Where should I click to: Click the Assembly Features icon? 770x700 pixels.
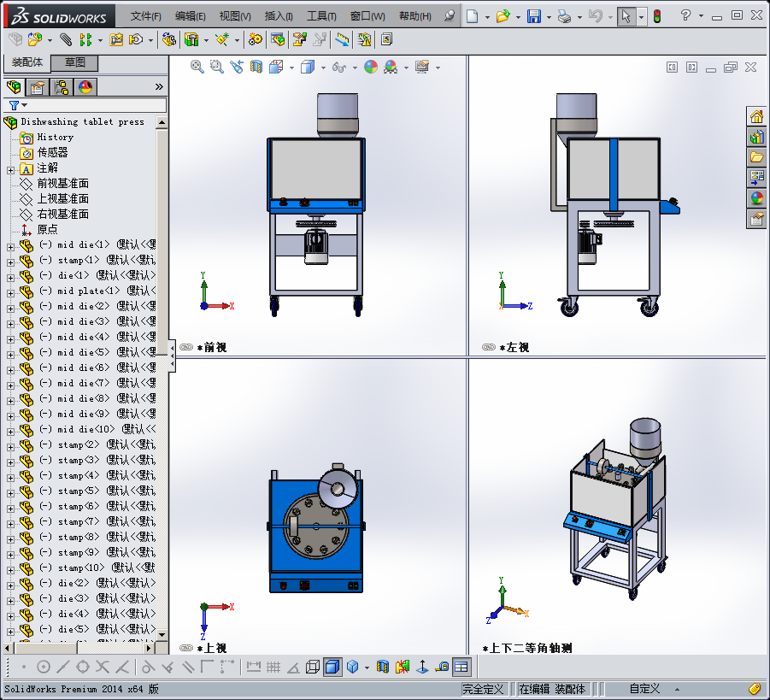[x=191, y=39]
